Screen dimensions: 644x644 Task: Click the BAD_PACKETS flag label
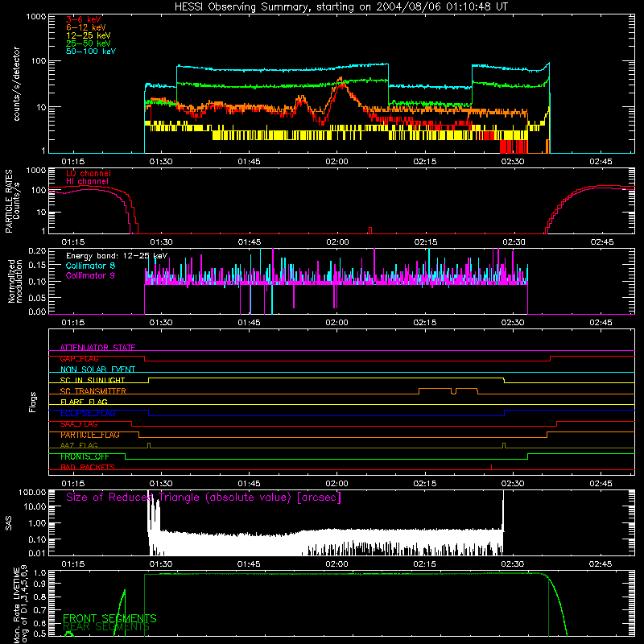click(x=88, y=468)
